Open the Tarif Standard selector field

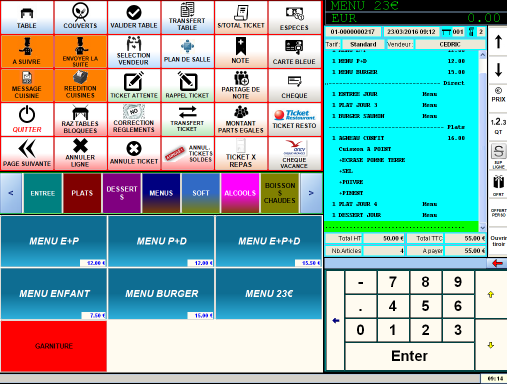click(x=363, y=44)
